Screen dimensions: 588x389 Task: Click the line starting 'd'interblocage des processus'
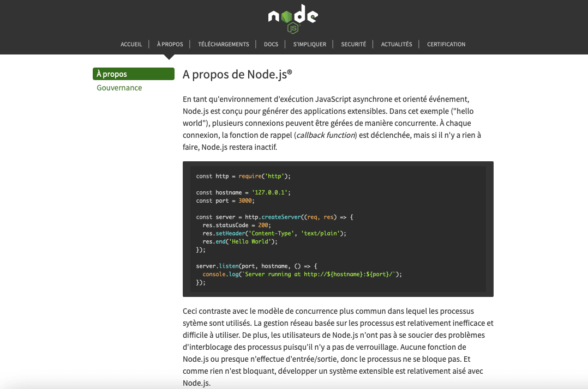tap(325, 347)
